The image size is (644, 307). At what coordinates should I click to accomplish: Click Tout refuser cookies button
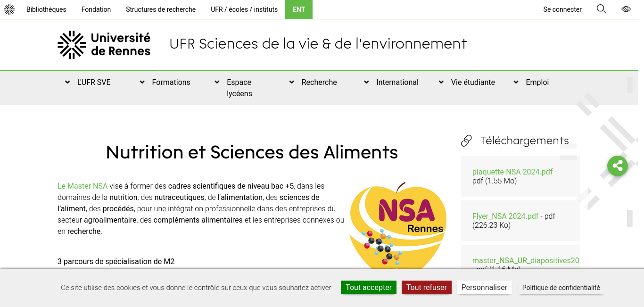click(427, 287)
